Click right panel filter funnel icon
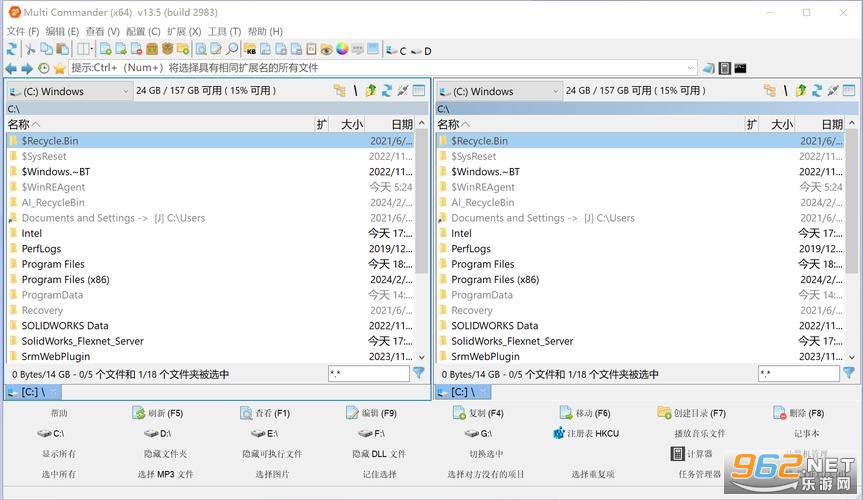This screenshot has width=863, height=500. (x=849, y=373)
